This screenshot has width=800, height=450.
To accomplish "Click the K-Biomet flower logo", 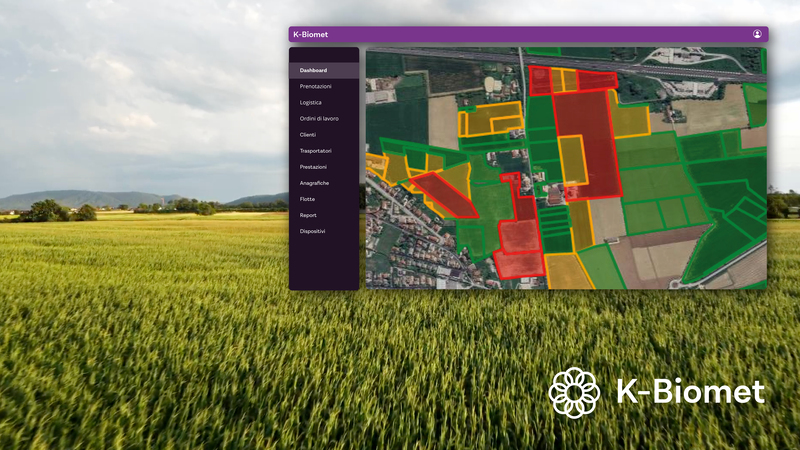I will coord(574,392).
